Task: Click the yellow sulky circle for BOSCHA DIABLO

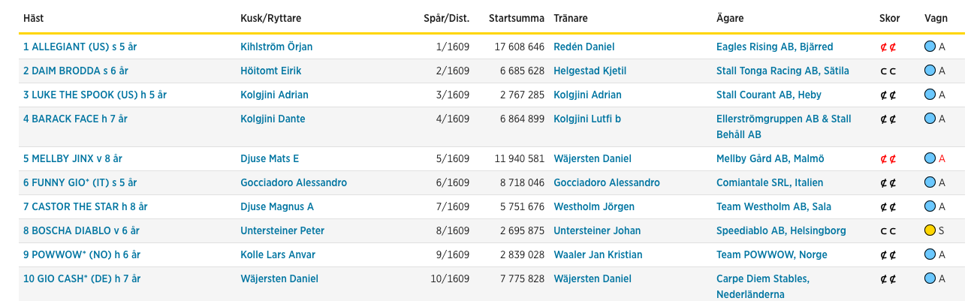Action: coord(930,230)
